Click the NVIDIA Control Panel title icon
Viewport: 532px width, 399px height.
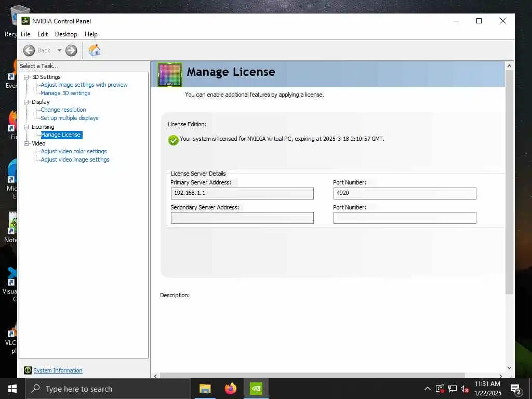25,21
